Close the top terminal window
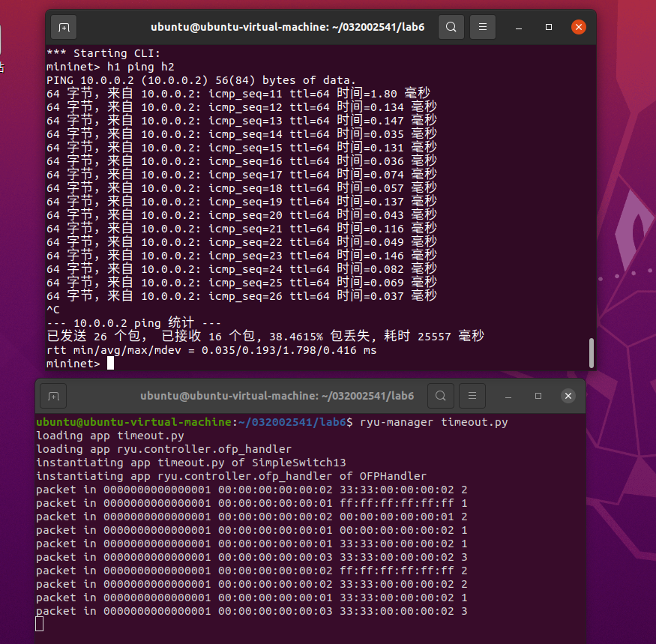 [x=579, y=27]
